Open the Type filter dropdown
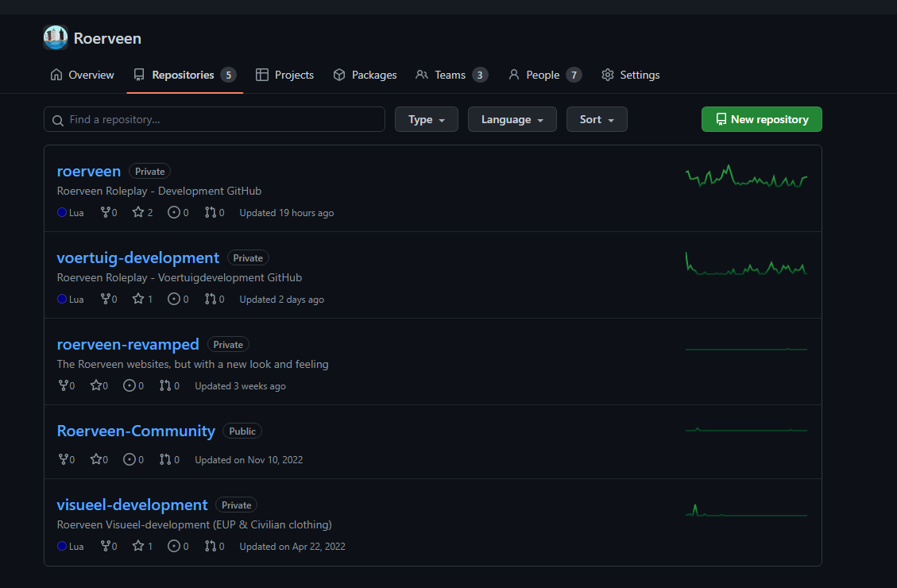 (426, 119)
